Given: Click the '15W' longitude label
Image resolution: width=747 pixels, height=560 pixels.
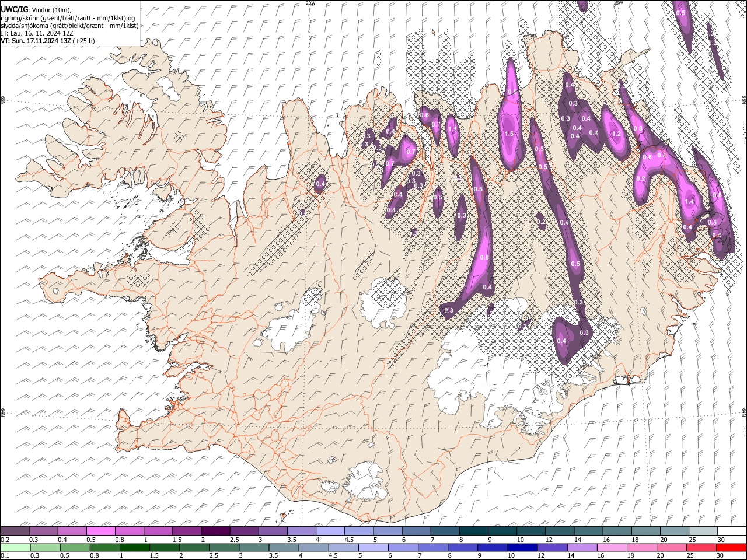Looking at the screenshot, I should (618, 3).
